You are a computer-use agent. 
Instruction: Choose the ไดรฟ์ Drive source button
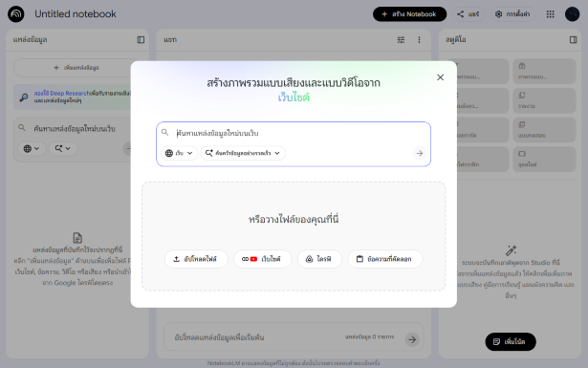tap(319, 259)
